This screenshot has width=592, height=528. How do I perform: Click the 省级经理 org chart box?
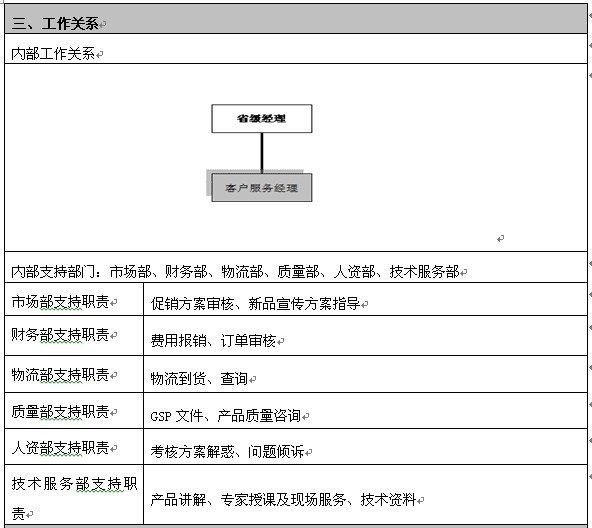[x=262, y=119]
